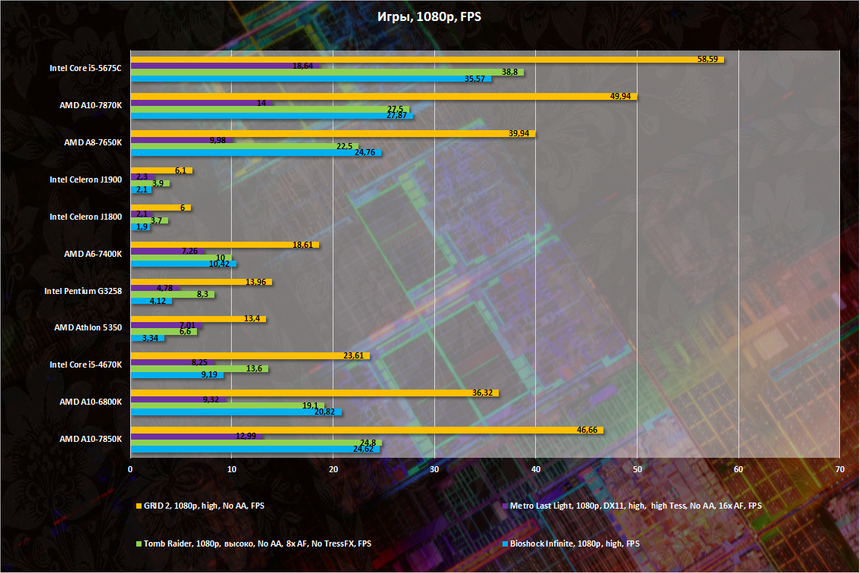Click the Intel Celeron J1900 axis label
860x573 pixels.
[x=85, y=180]
